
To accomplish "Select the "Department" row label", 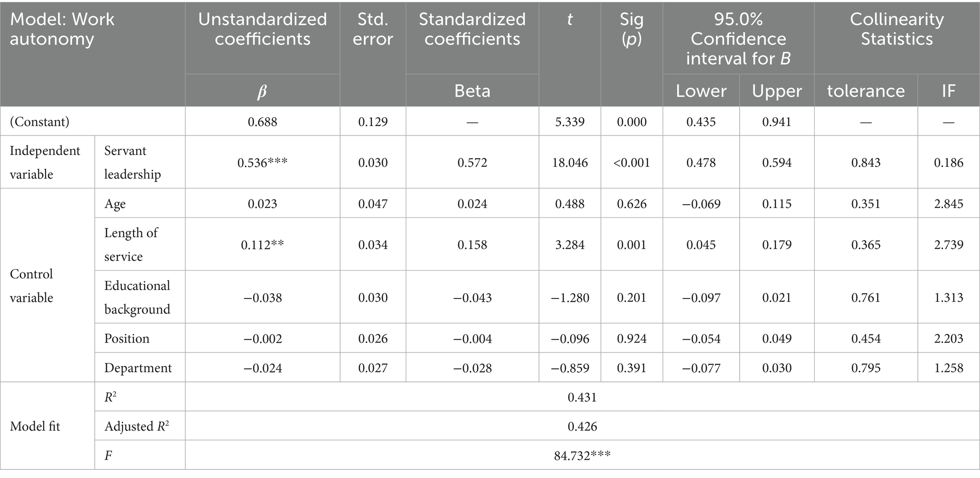I will [x=138, y=368].
